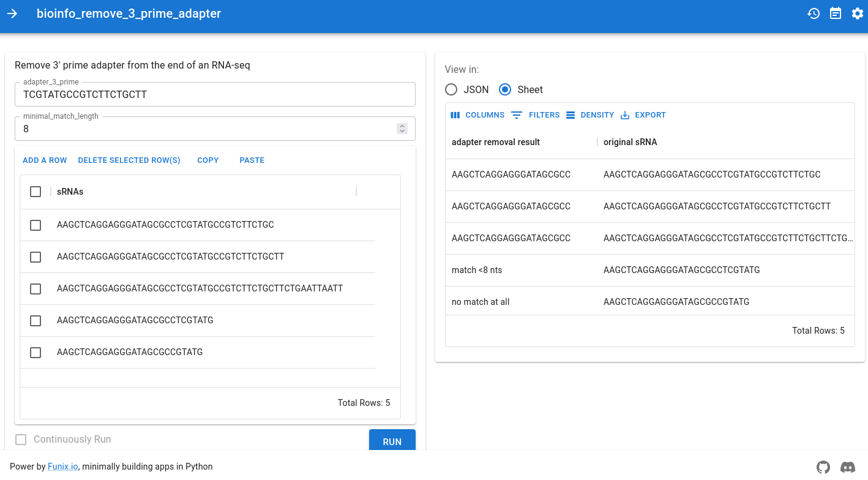The image size is (868, 480).
Task: Open the GitHub icon link in the footer
Action: [x=823, y=467]
